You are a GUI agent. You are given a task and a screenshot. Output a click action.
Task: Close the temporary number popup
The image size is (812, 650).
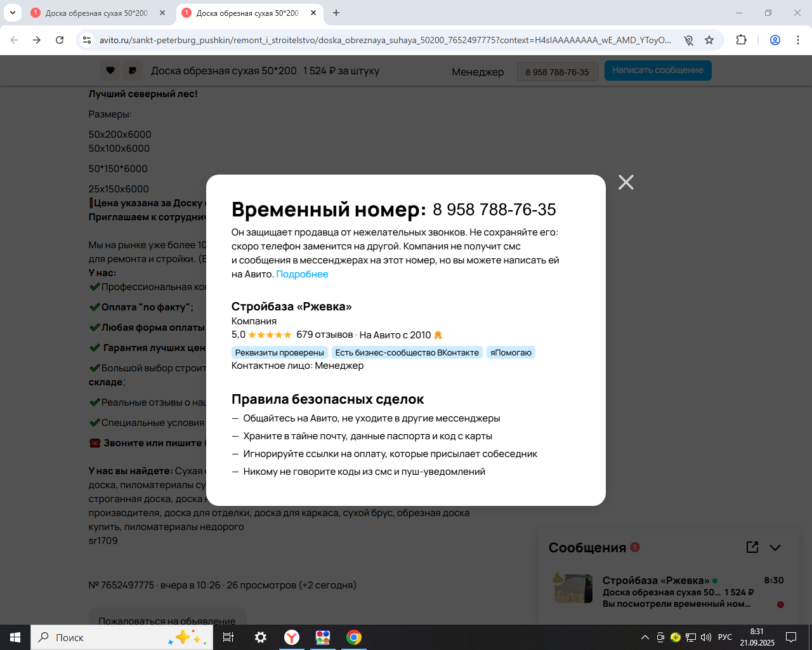[x=626, y=182]
